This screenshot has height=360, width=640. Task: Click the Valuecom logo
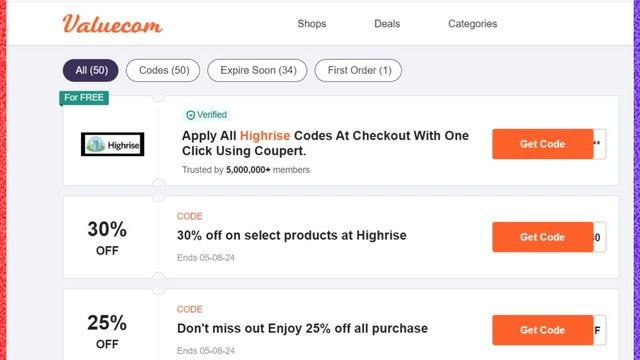[x=112, y=24]
